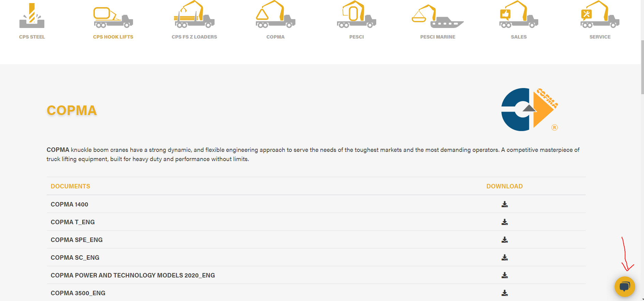The height and width of the screenshot is (301, 644).
Task: Download the COPMA 1400 document
Action: (504, 204)
